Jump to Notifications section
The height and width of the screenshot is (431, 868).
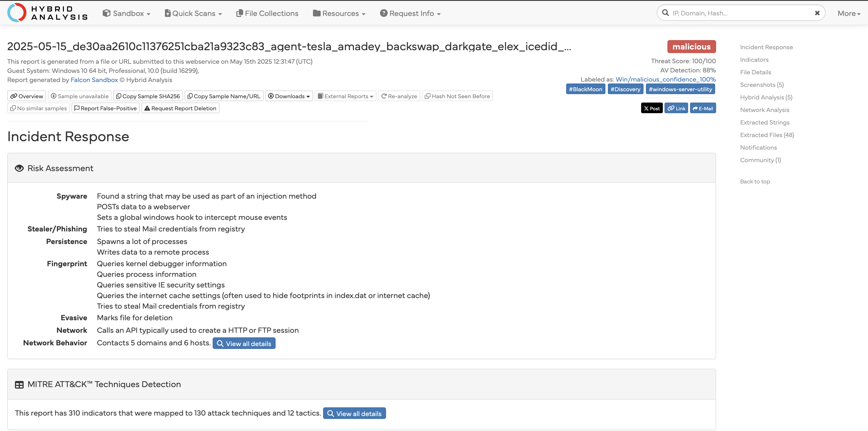(758, 147)
